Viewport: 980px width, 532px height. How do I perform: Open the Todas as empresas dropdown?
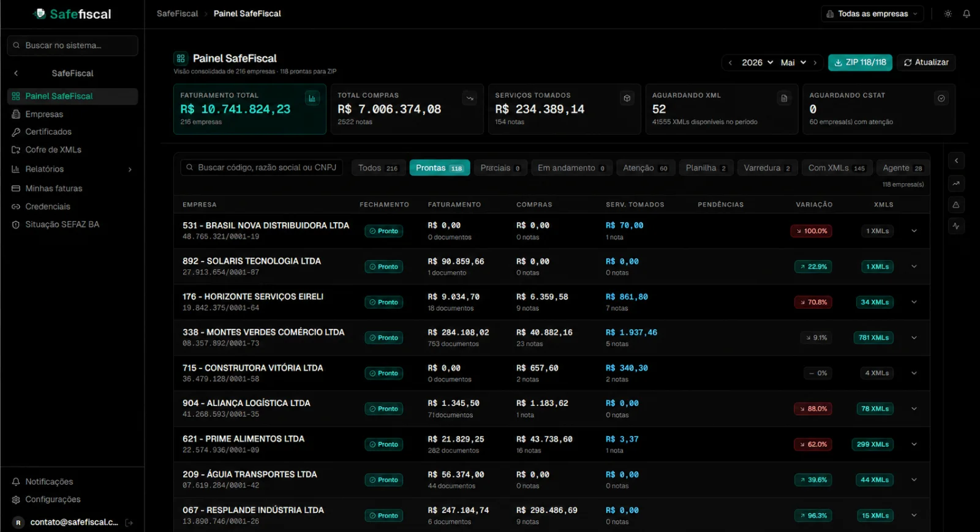[872, 13]
